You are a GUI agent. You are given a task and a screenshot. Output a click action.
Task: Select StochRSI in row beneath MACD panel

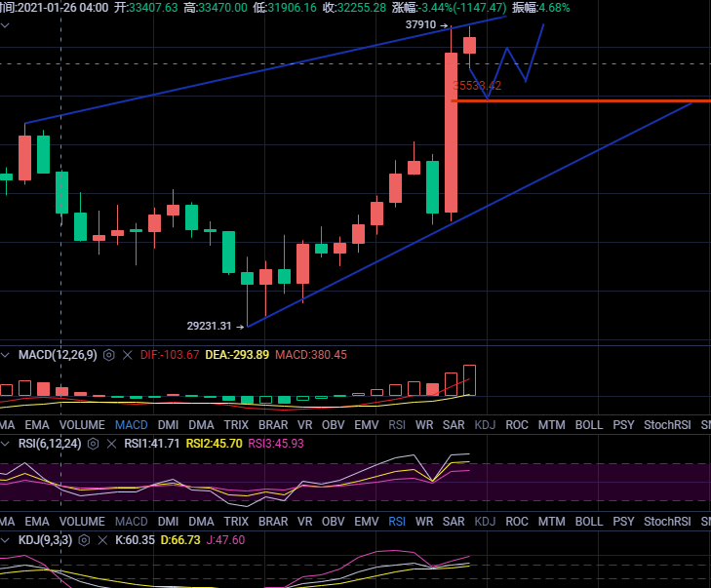pyautogui.click(x=667, y=425)
